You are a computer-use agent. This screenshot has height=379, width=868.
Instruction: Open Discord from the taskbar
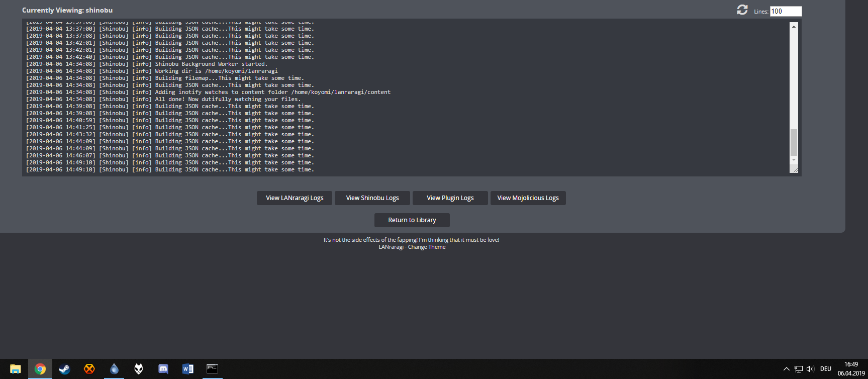(x=163, y=369)
